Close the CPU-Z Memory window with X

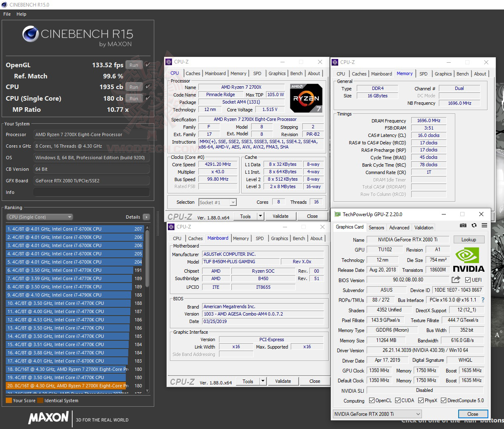[486, 62]
